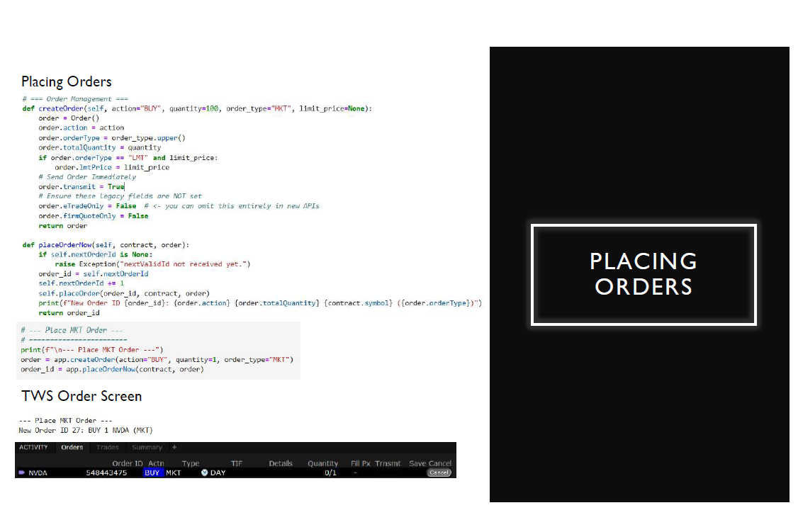This screenshot has height=532, width=798.
Task: Click the Quantity column header
Action: tap(322, 463)
